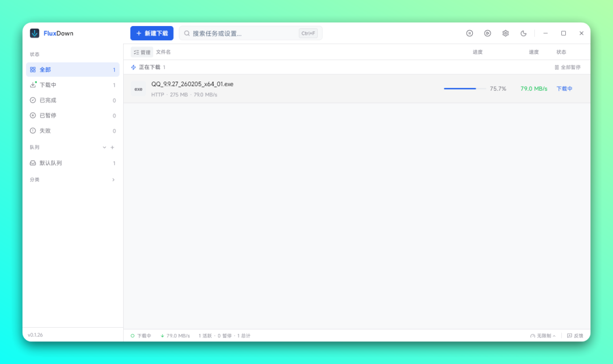
Task: Click the 新建下载 button
Action: 152,33
